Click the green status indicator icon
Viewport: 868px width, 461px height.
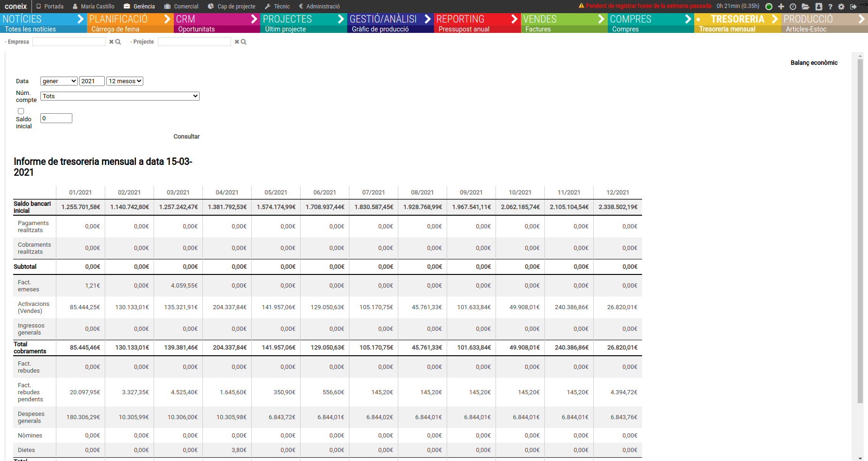click(769, 7)
